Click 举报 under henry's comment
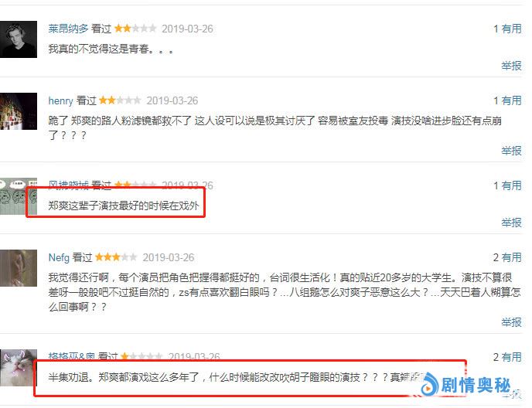532x408 pixels. point(512,151)
